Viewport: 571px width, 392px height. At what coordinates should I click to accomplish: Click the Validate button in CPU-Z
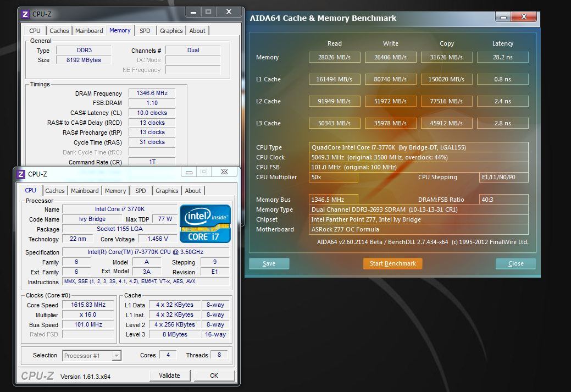point(170,376)
